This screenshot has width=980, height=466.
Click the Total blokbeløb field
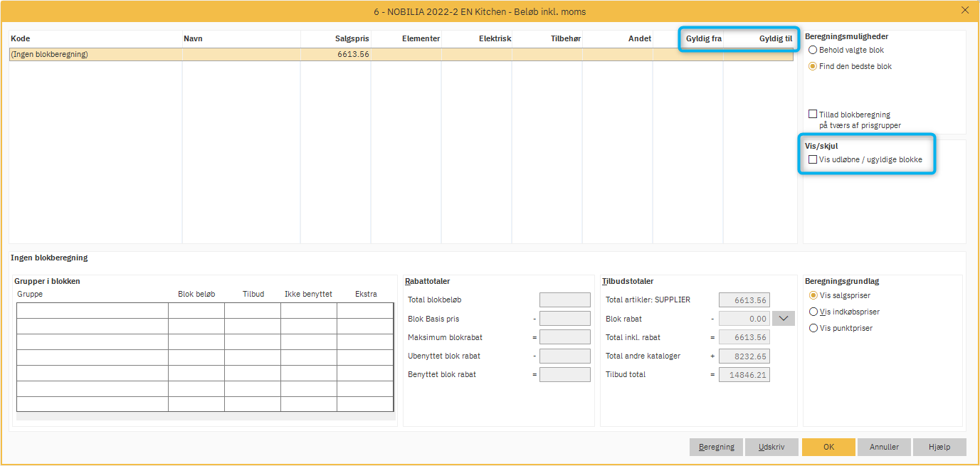(564, 300)
